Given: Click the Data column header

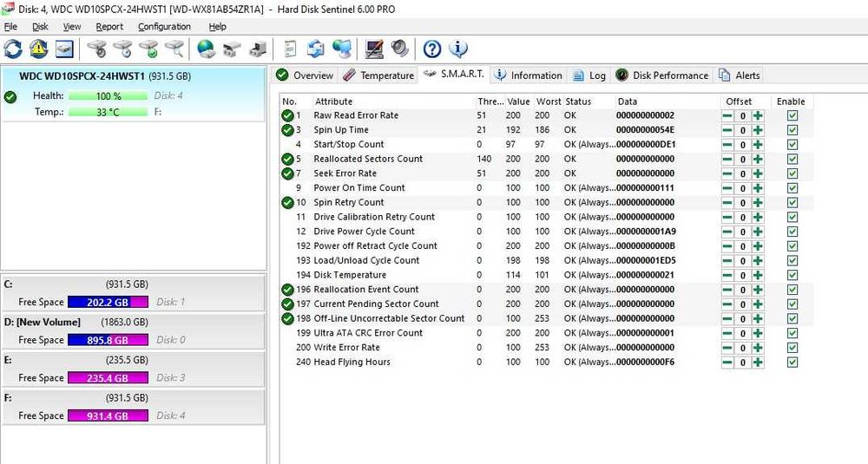Looking at the screenshot, I should coord(667,101).
